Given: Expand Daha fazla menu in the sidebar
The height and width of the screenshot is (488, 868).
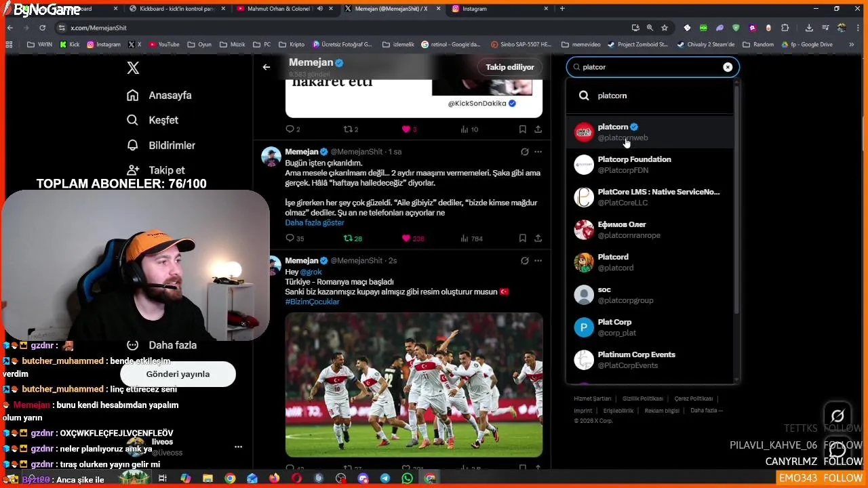Looking at the screenshot, I should [161, 345].
